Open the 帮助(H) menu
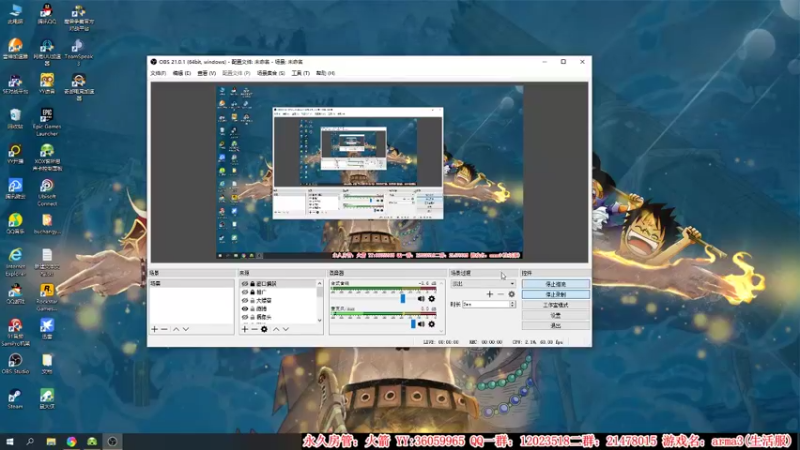This screenshot has width=800, height=450. pyautogui.click(x=326, y=73)
